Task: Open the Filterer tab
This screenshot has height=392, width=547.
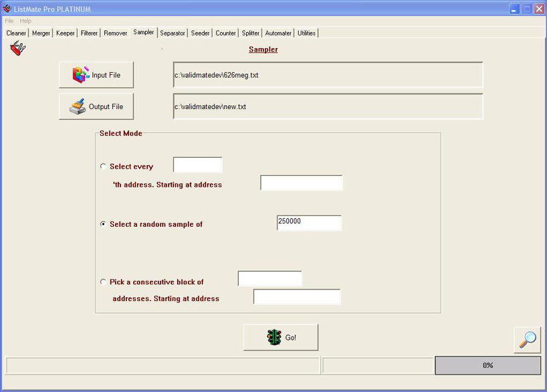Action: [89, 33]
